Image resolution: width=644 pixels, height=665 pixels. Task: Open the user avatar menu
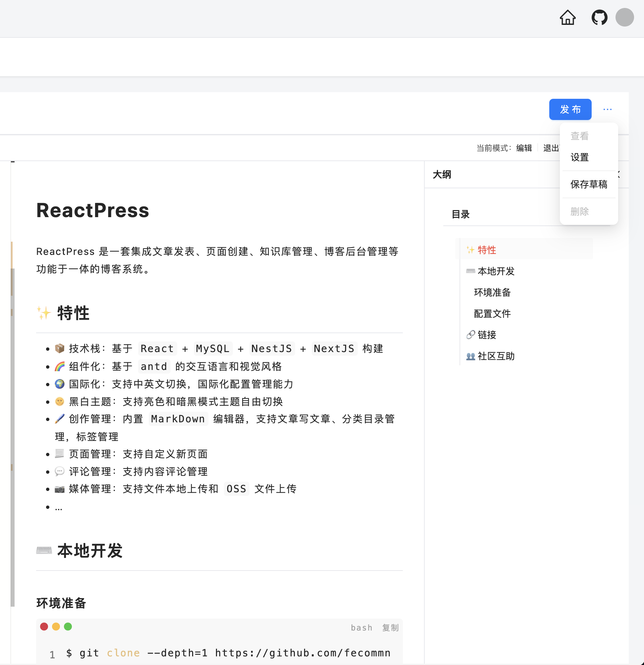tap(624, 17)
